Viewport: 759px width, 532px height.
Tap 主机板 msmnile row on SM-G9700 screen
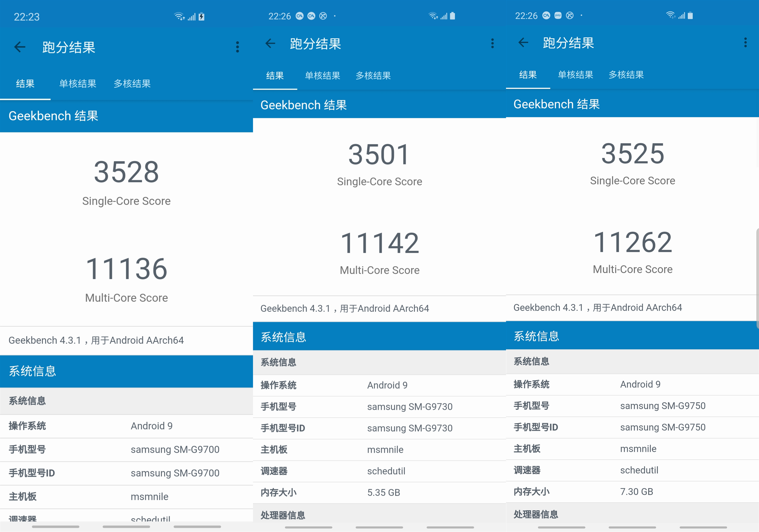click(126, 497)
